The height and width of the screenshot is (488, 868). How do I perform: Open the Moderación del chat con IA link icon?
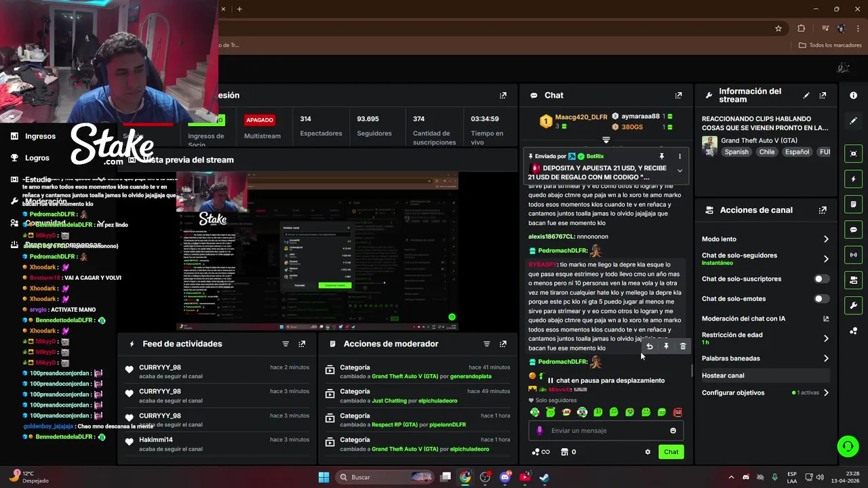[x=826, y=319]
